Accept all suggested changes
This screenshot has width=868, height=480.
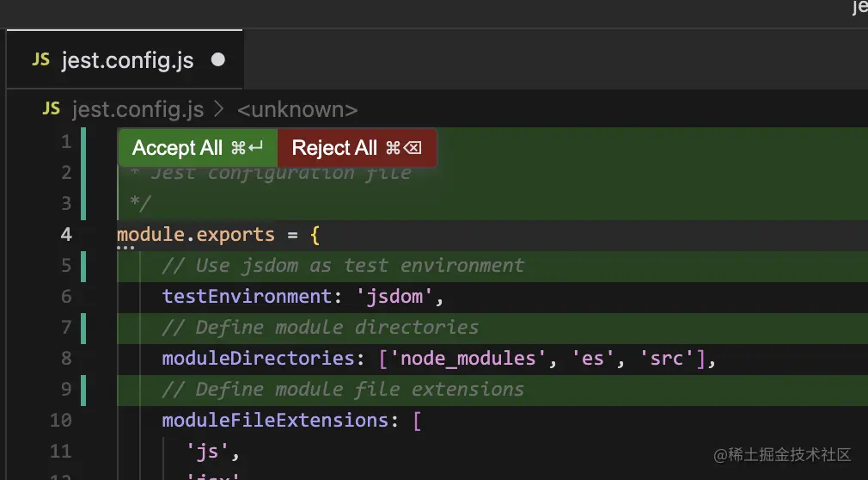[x=198, y=148]
